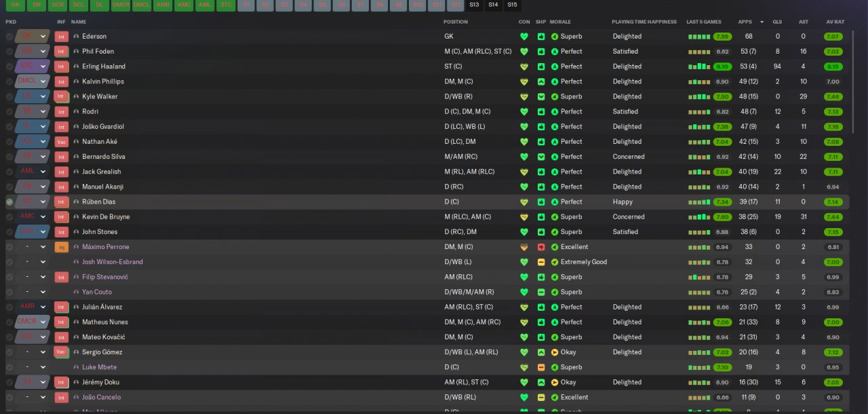This screenshot has height=414, width=868.
Task: Open the STC pick dropdown for Erling Haaland
Action: [x=33, y=67]
